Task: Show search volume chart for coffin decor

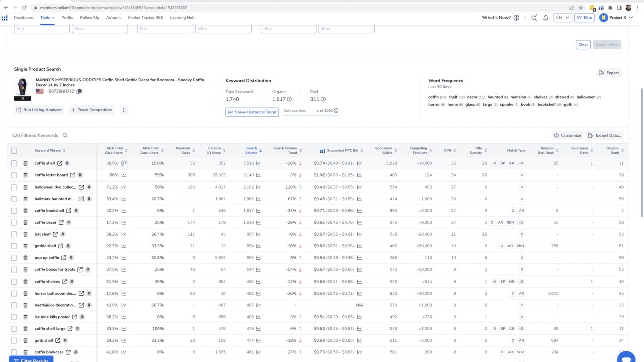Action: pyautogui.click(x=258, y=223)
